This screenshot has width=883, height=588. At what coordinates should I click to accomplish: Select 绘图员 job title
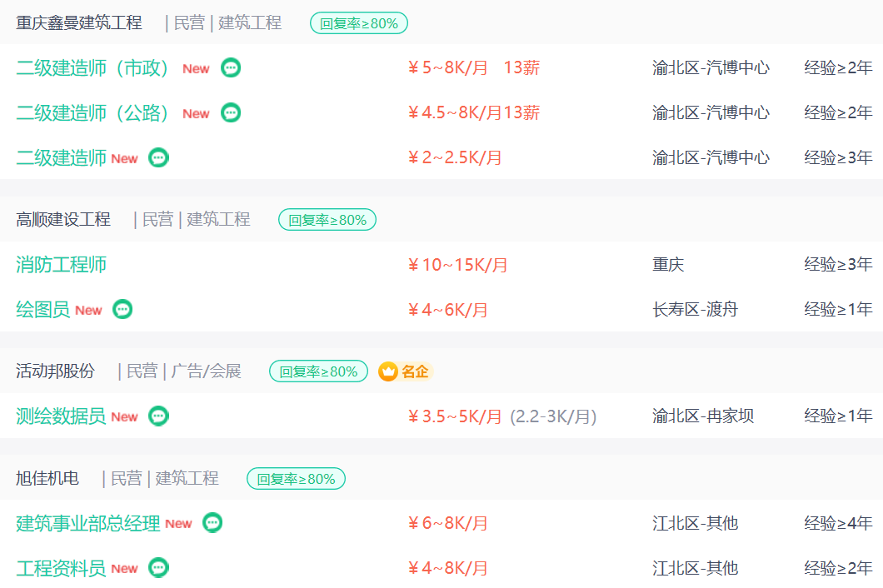click(42, 310)
